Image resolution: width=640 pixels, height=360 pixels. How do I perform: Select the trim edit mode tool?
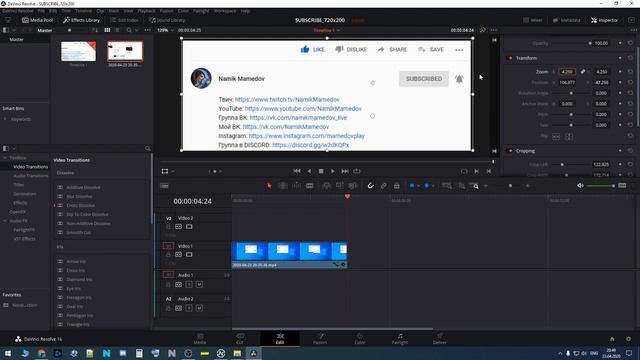tap(282, 186)
